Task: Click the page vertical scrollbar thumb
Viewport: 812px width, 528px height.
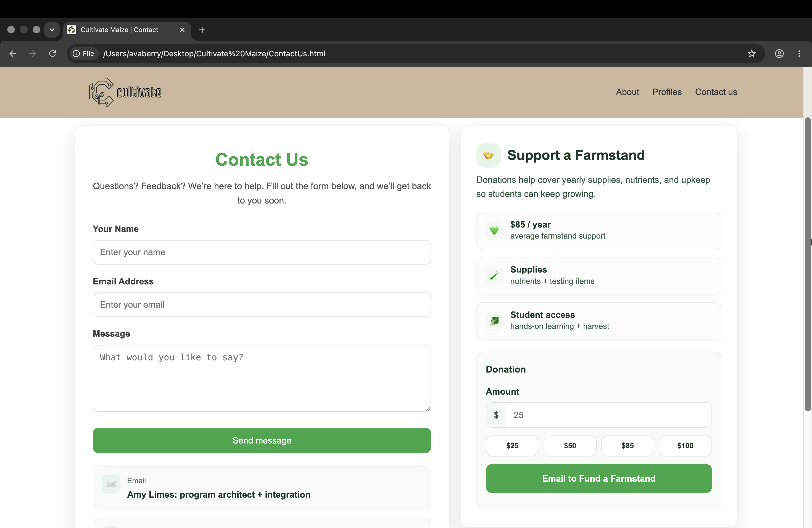Action: click(807, 264)
